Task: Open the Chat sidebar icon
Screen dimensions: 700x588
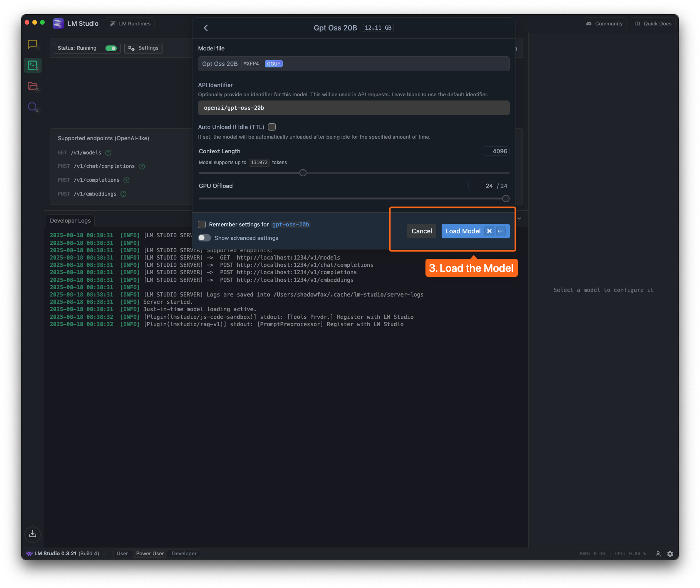Action: [x=33, y=45]
